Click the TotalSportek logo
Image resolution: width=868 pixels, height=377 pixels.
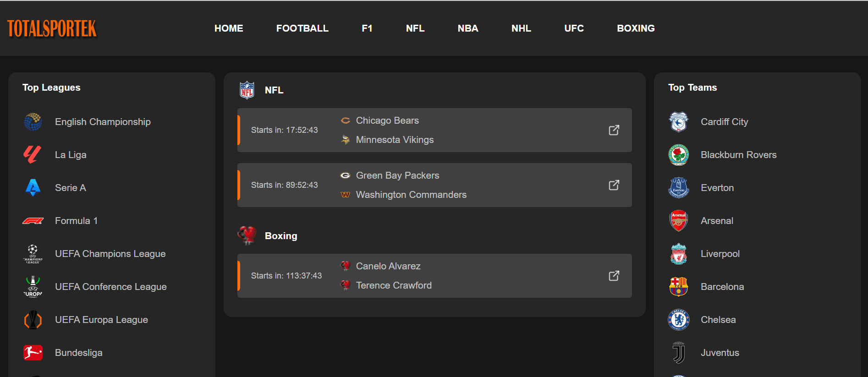click(x=52, y=28)
